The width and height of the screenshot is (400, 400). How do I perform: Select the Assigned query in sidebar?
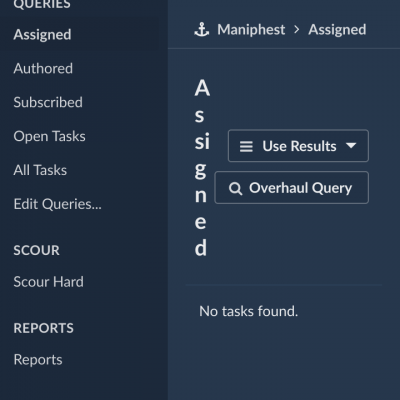pos(42,35)
